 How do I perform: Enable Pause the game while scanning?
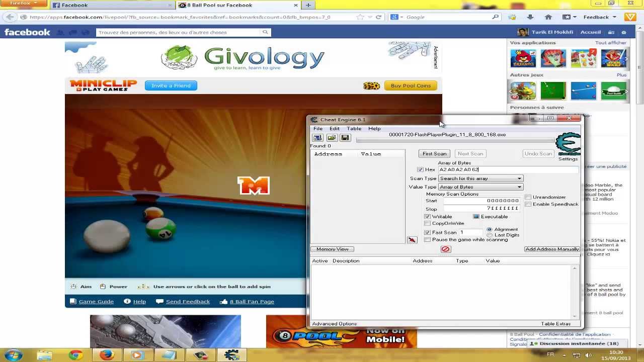coord(427,240)
